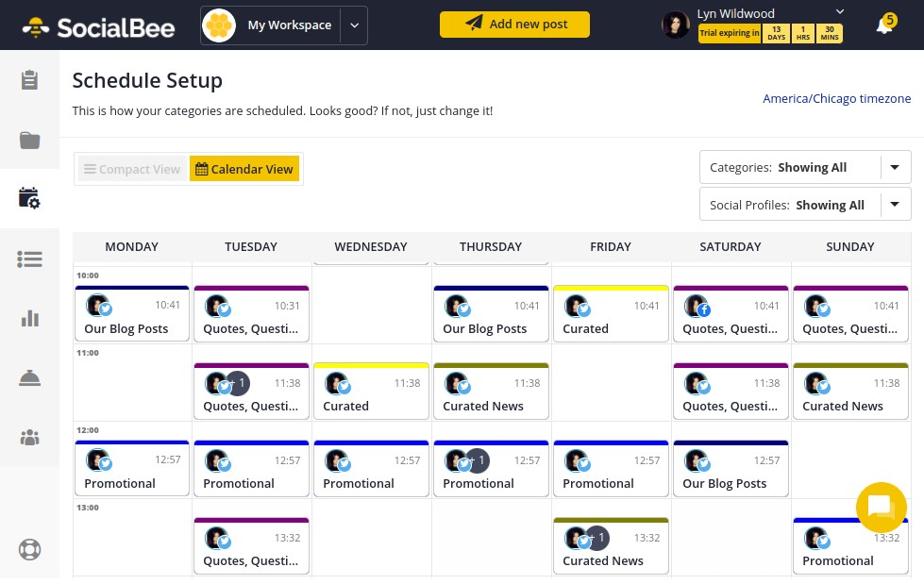Open the Social Profiles Showing All dropdown

point(893,204)
